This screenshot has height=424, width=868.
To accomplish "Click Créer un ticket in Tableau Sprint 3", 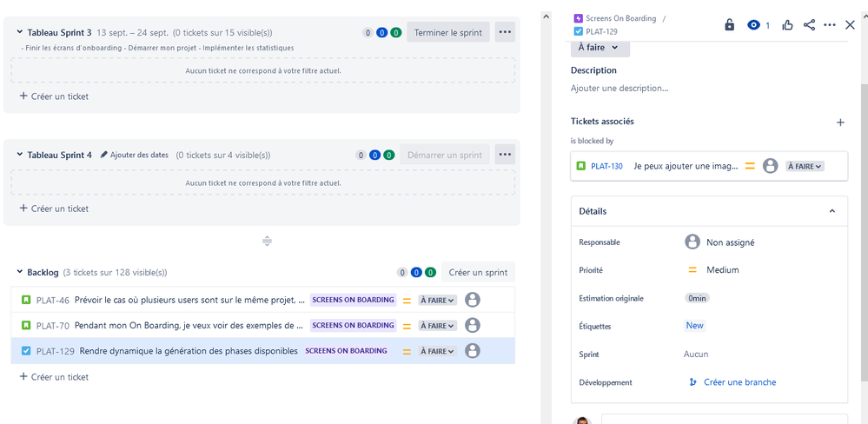I will click(x=54, y=96).
